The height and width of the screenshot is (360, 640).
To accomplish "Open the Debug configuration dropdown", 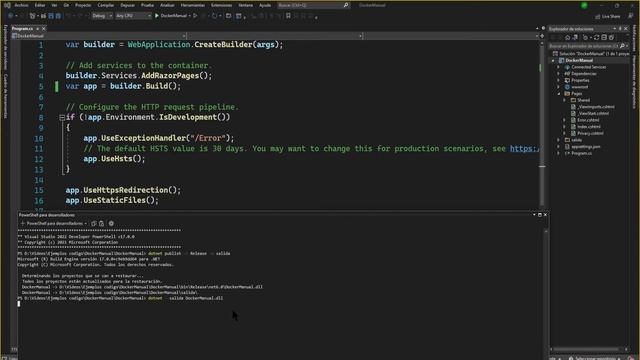I will coord(102,16).
